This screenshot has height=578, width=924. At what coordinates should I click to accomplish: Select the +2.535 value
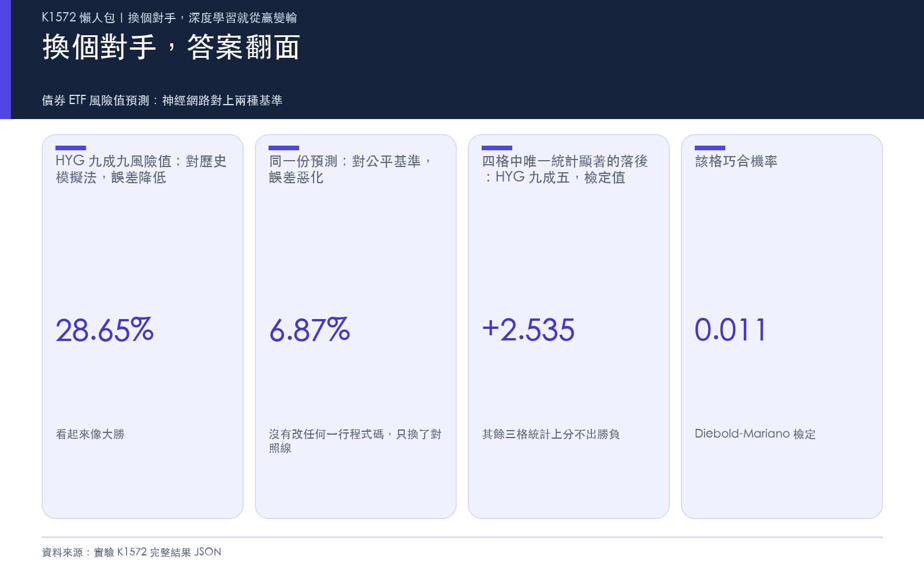(528, 330)
